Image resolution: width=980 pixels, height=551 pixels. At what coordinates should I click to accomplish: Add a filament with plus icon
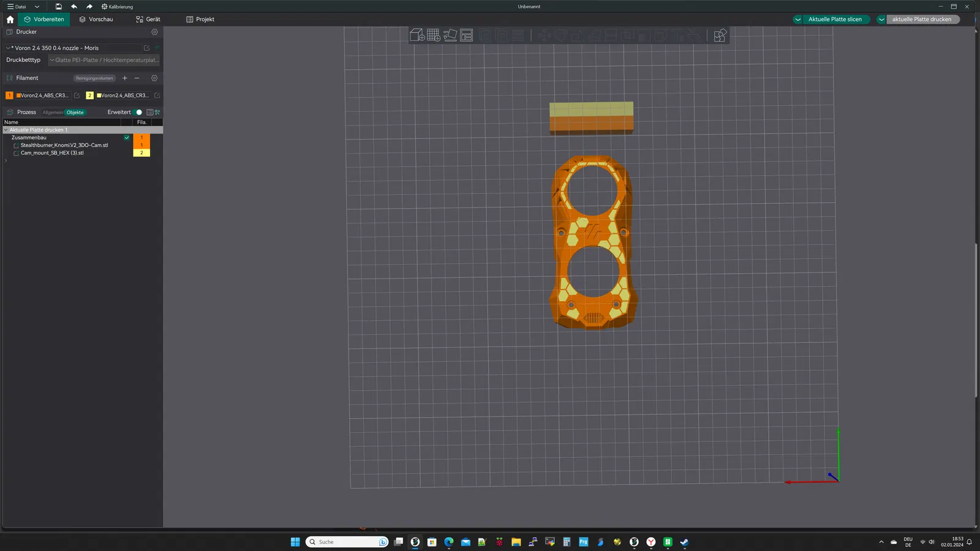point(125,78)
